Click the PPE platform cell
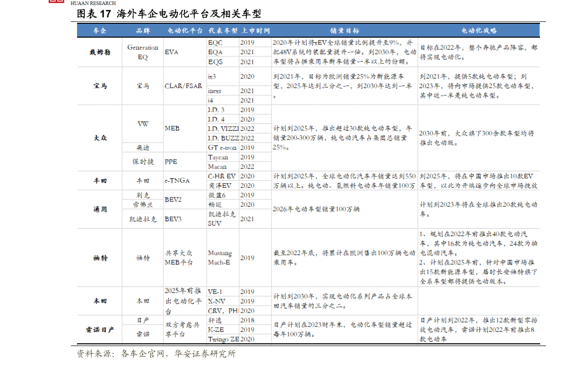588x368 pixels. tap(171, 162)
